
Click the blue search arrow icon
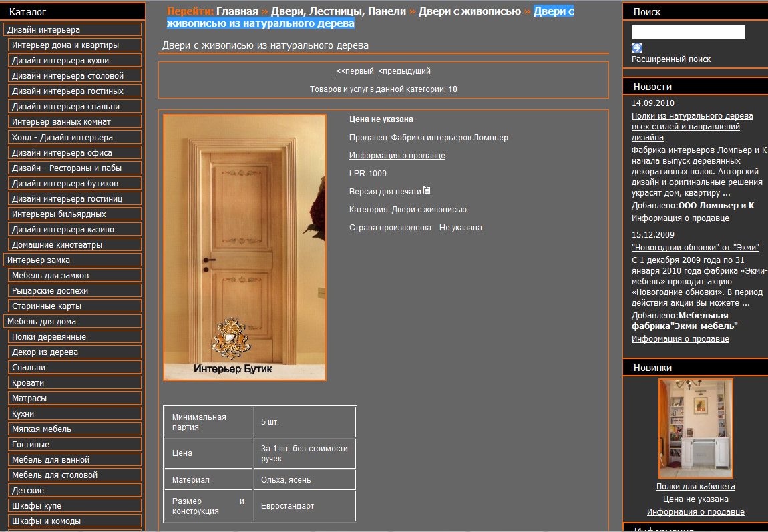tap(636, 47)
